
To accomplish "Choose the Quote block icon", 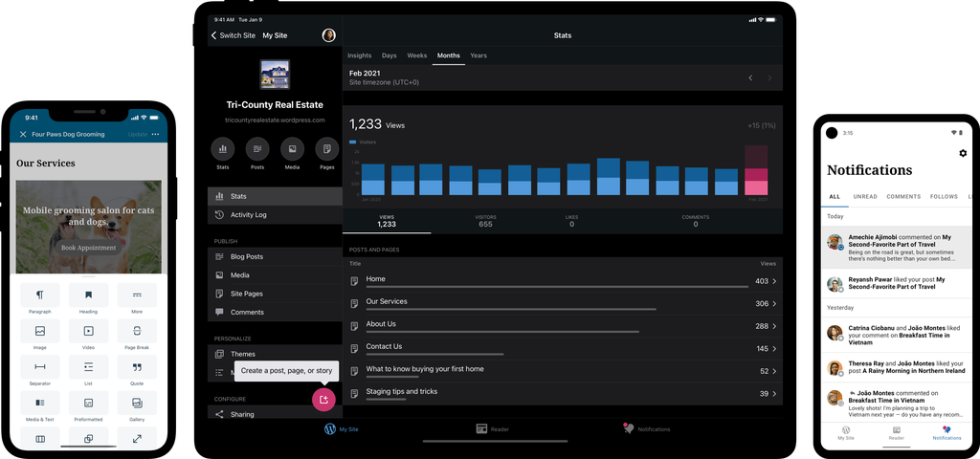I will click(x=137, y=367).
